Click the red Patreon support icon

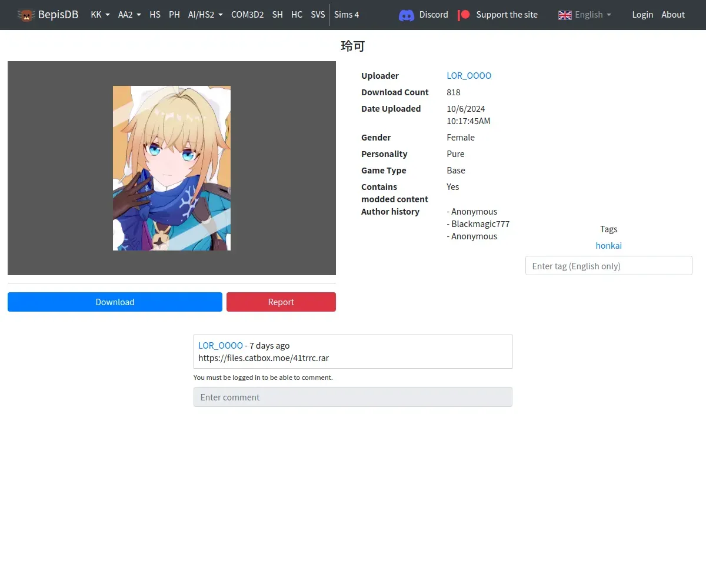click(x=464, y=15)
